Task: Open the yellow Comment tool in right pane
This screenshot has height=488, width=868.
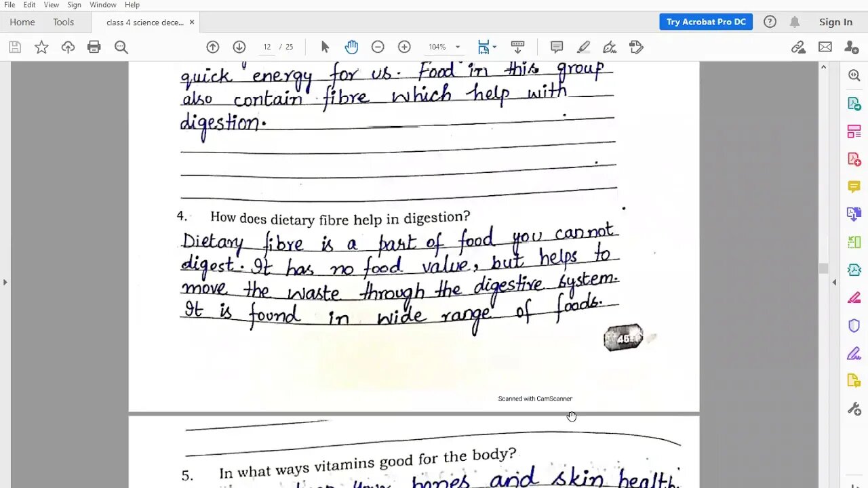Action: coord(854,186)
